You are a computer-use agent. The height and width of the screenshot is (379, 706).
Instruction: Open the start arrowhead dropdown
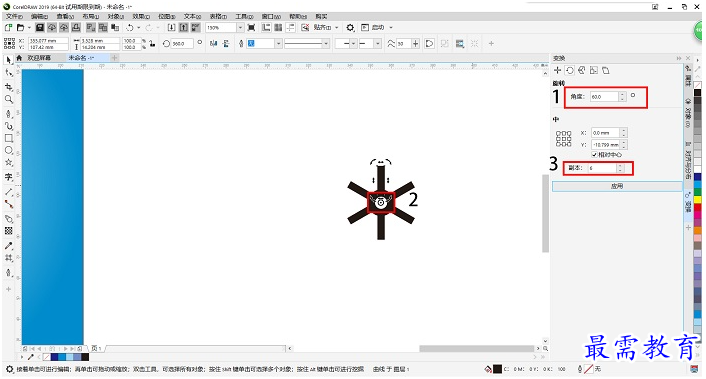click(x=353, y=44)
